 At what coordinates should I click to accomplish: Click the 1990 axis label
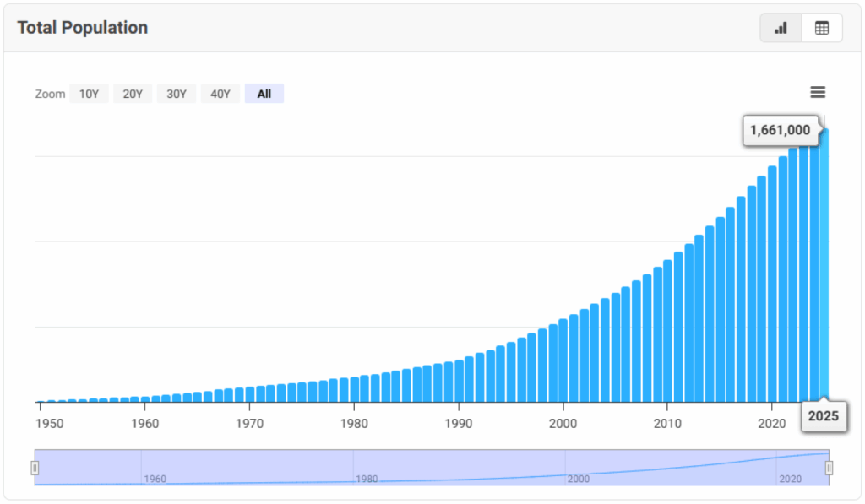[x=459, y=424]
